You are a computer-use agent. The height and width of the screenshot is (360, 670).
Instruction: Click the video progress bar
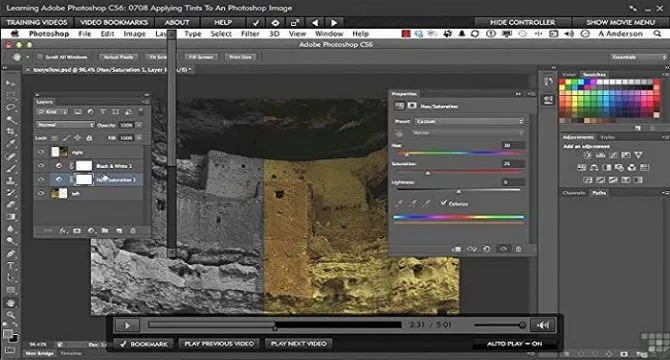pyautogui.click(x=275, y=325)
